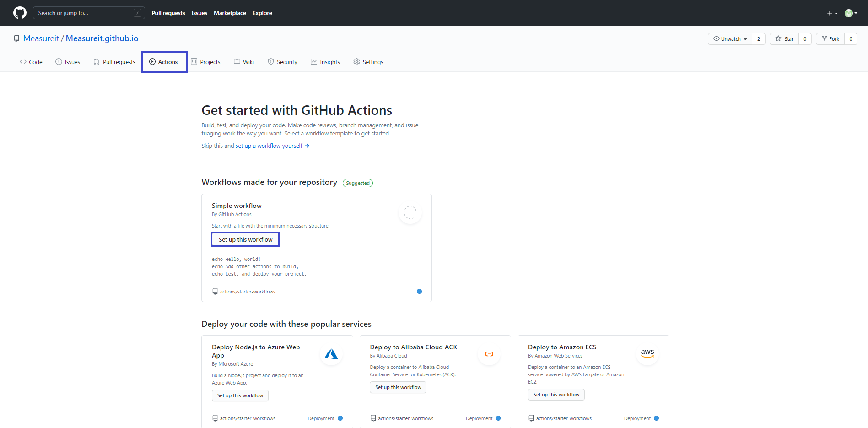868x428 pixels.
Task: Click blue Deployment dot in Azure card
Action: click(x=340, y=418)
